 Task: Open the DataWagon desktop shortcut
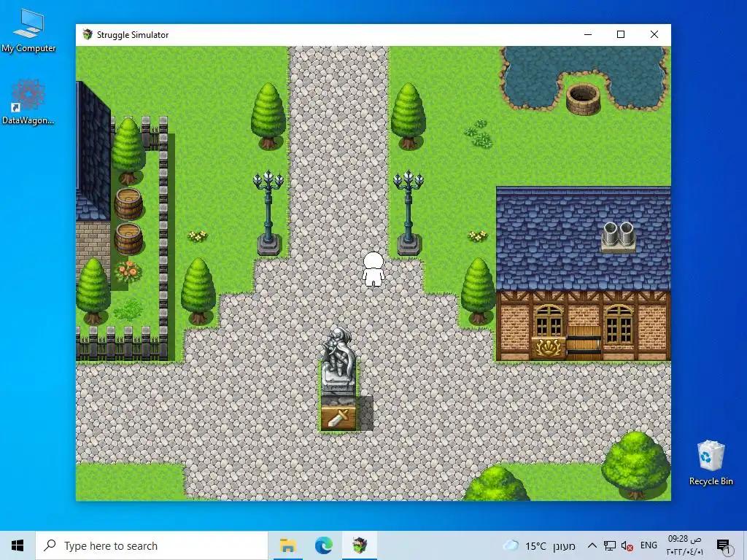pos(28,102)
